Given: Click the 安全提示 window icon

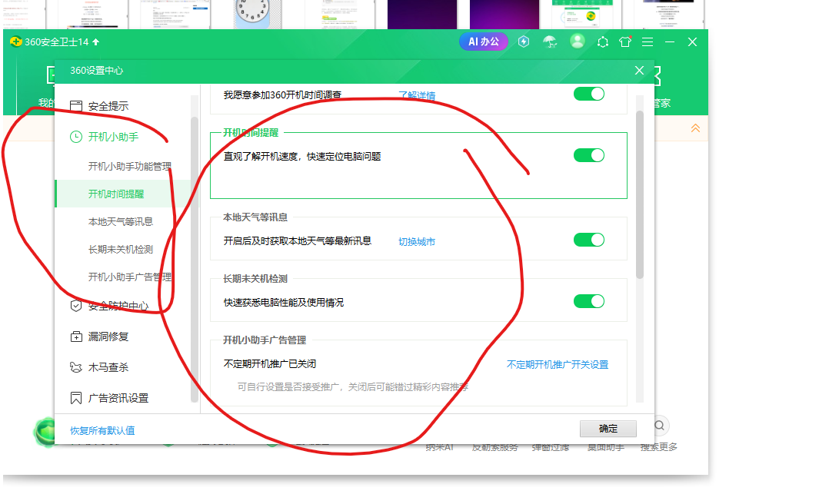Looking at the screenshot, I should coord(76,106).
